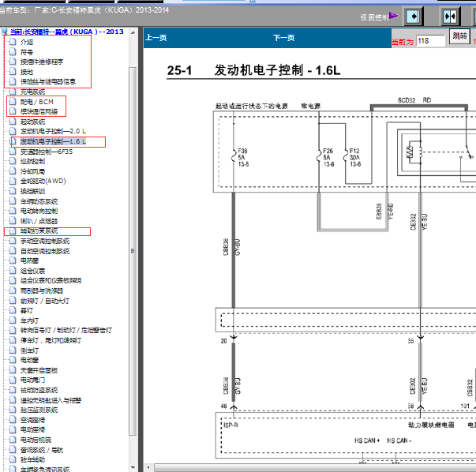Screen dimensions: 476x472
Task: Click the page icon beside 空调座椅
Action: 13,419
